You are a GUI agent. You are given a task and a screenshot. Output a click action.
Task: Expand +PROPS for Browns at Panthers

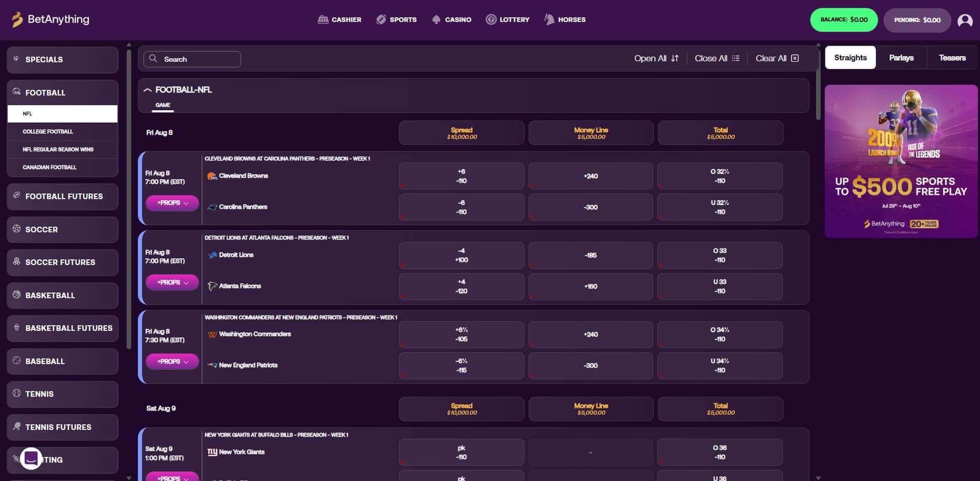(172, 203)
